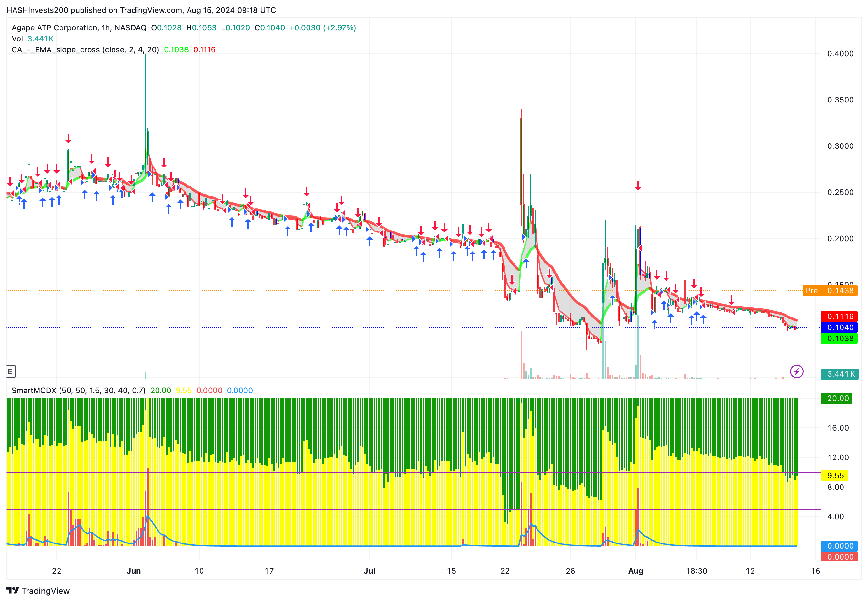Click the red 0.1116 price label
Screen dimensions: 868x602
click(840, 317)
